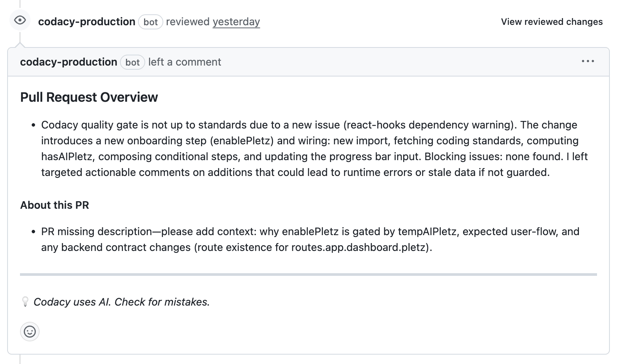Click codacy-production avatar link in the review event
Image resolution: width=617 pixels, height=364 pixels.
[86, 21]
